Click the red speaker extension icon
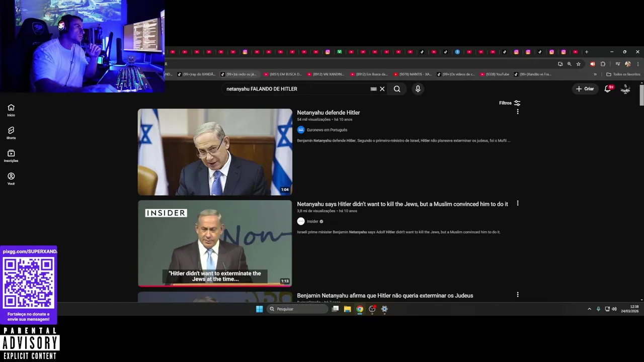644x362 pixels. (592, 64)
